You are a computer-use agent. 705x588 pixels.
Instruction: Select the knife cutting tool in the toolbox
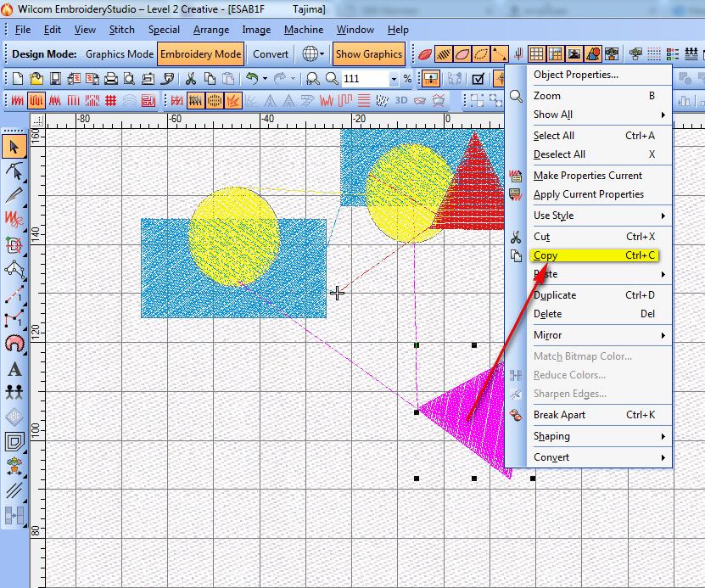tap(14, 195)
